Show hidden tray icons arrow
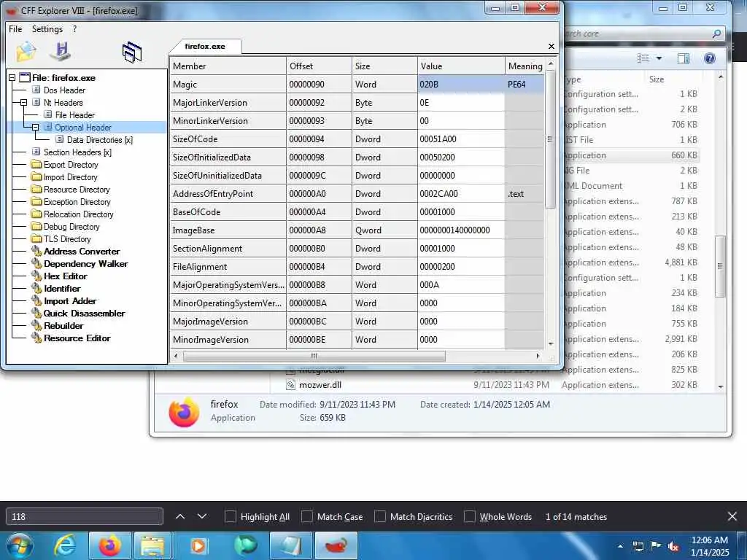 (x=620, y=546)
